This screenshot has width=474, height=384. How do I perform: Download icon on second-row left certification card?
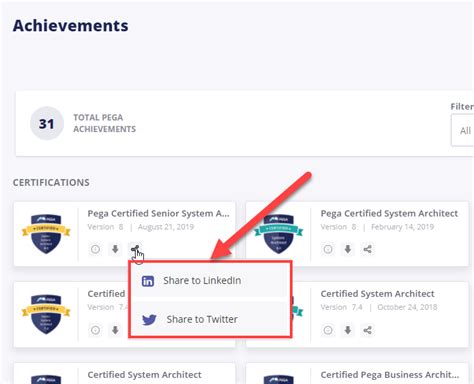[x=115, y=330]
